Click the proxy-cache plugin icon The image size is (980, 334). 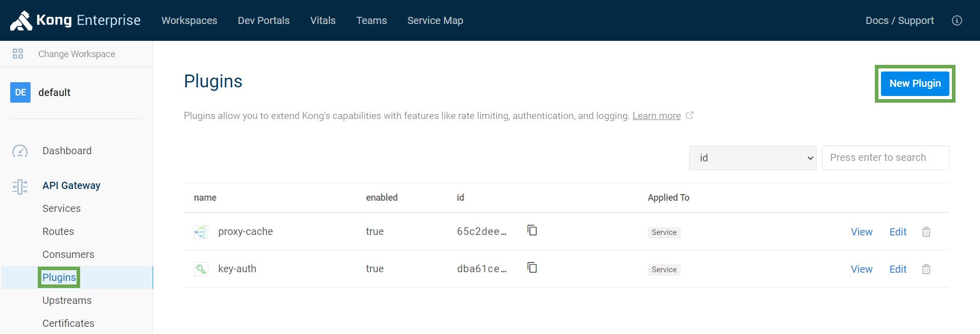click(201, 232)
